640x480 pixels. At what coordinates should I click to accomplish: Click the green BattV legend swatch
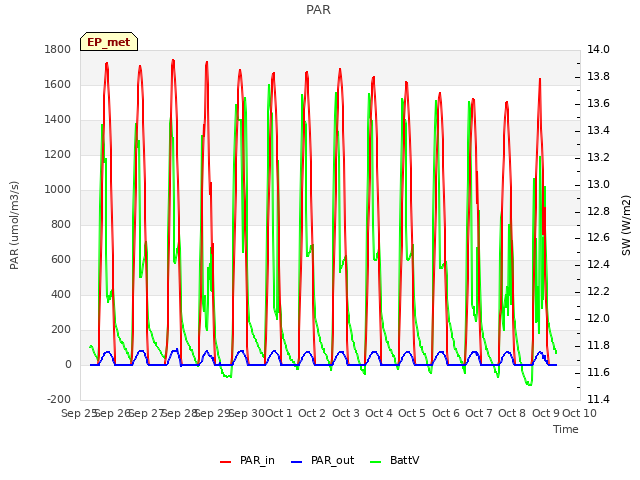point(376,462)
